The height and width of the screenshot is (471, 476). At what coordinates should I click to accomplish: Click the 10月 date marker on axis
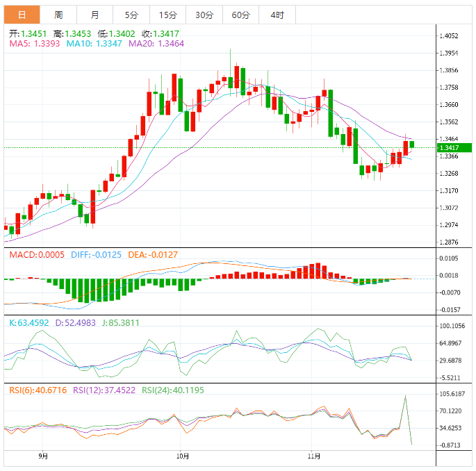click(183, 456)
